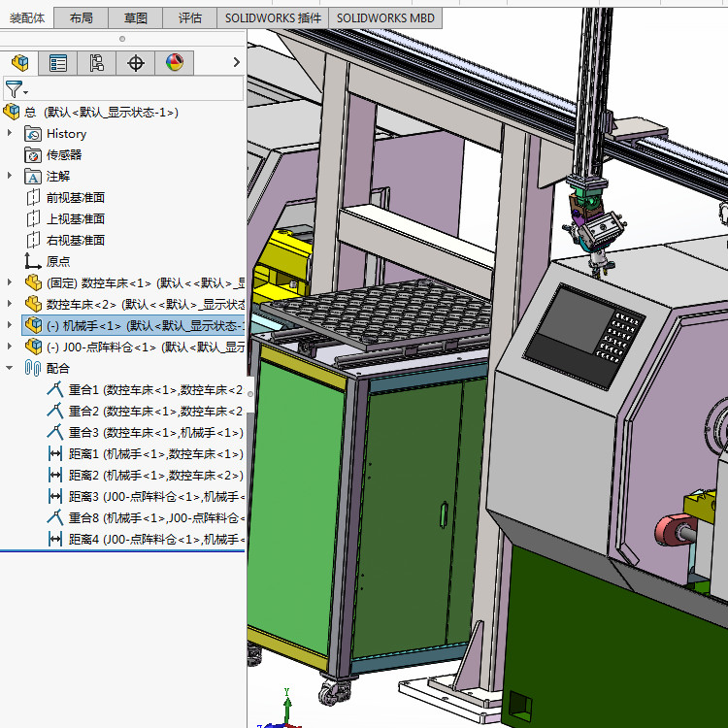Select the J00-点阵料仓<1> component
The height and width of the screenshot is (728, 728).
pyautogui.click(x=146, y=347)
